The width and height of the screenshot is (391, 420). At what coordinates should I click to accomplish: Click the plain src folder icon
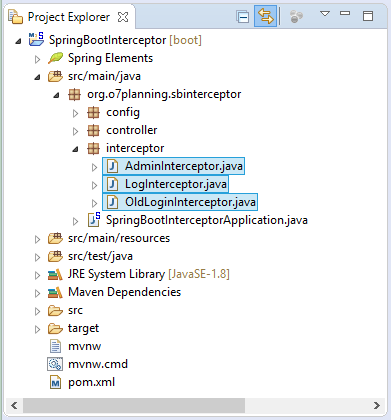(55, 310)
